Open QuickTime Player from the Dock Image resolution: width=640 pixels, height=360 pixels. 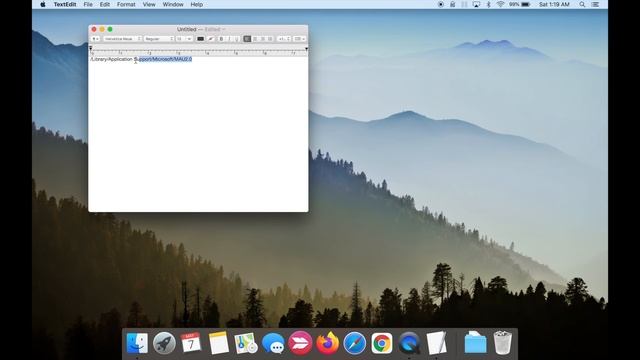pyautogui.click(x=409, y=343)
